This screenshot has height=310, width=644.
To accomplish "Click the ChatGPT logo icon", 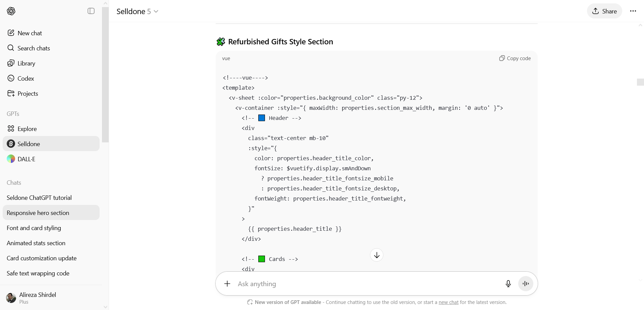I will 11,11.
